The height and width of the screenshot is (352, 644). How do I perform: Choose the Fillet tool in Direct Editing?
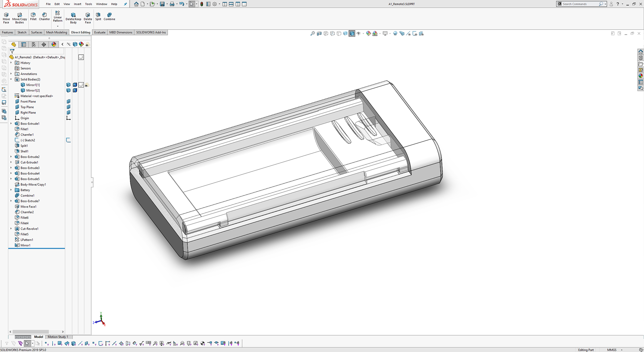(33, 16)
